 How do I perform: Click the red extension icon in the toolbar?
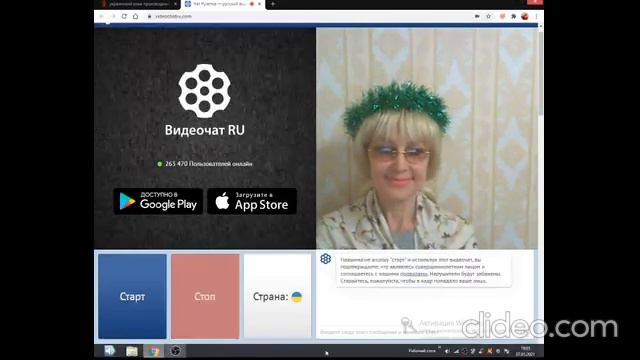502,16
